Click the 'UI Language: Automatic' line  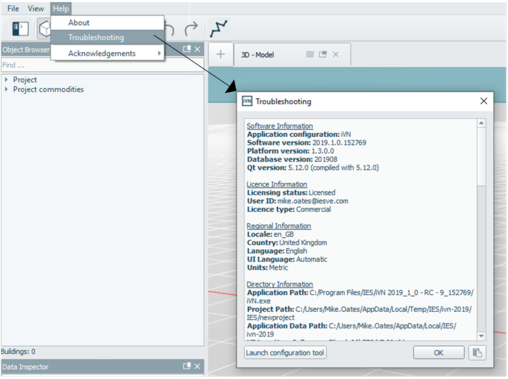coord(287,259)
